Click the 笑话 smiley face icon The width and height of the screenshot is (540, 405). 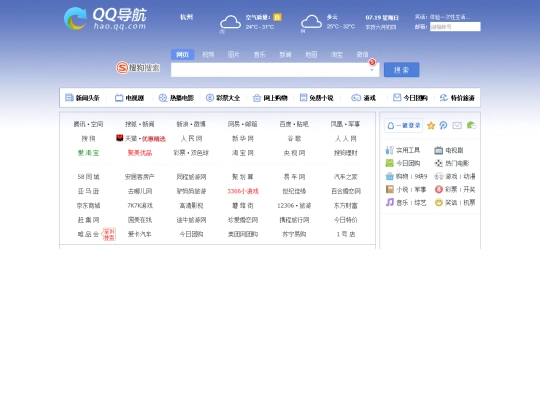(x=438, y=202)
